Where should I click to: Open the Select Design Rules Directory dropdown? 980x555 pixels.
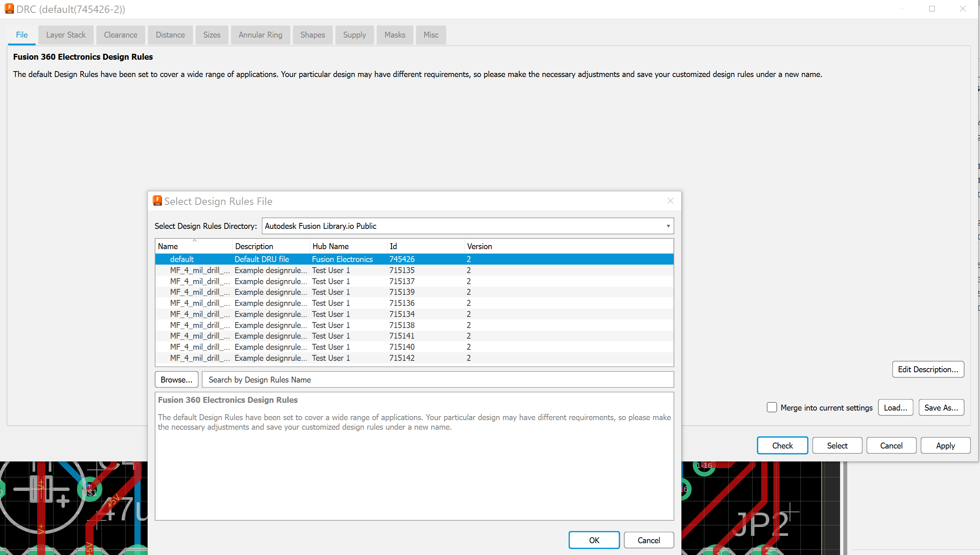tap(668, 226)
